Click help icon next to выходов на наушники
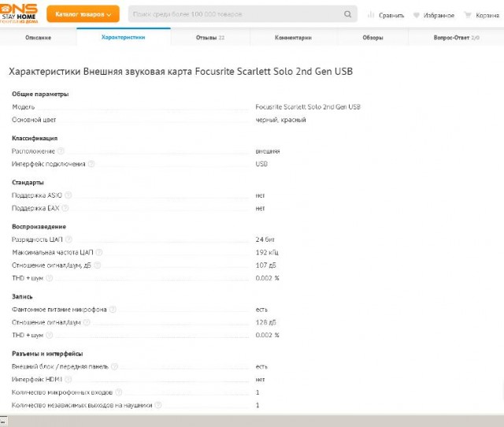504x427 pixels. coord(158,405)
